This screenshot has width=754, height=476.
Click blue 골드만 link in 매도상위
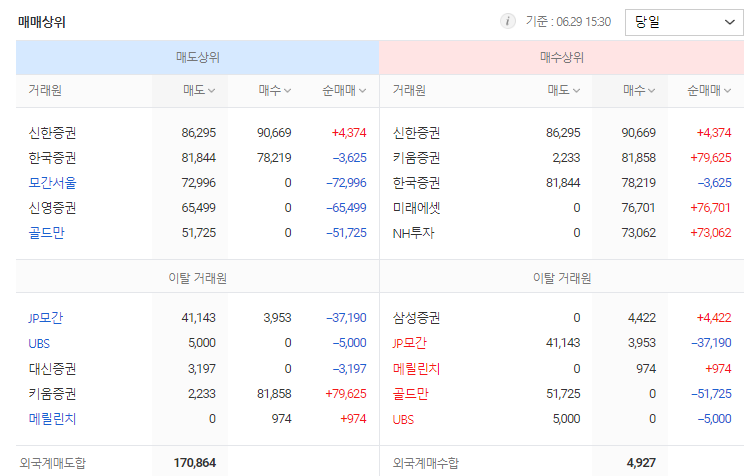point(47,233)
